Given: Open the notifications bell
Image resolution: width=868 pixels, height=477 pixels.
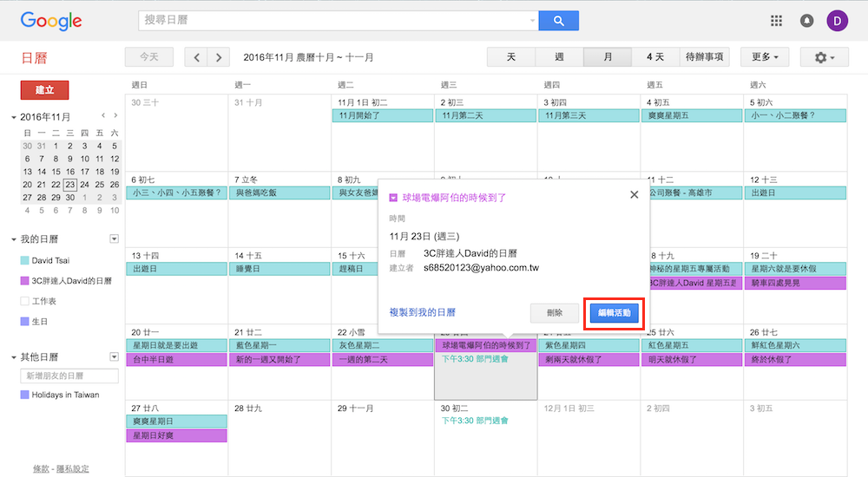Looking at the screenshot, I should tap(806, 21).
